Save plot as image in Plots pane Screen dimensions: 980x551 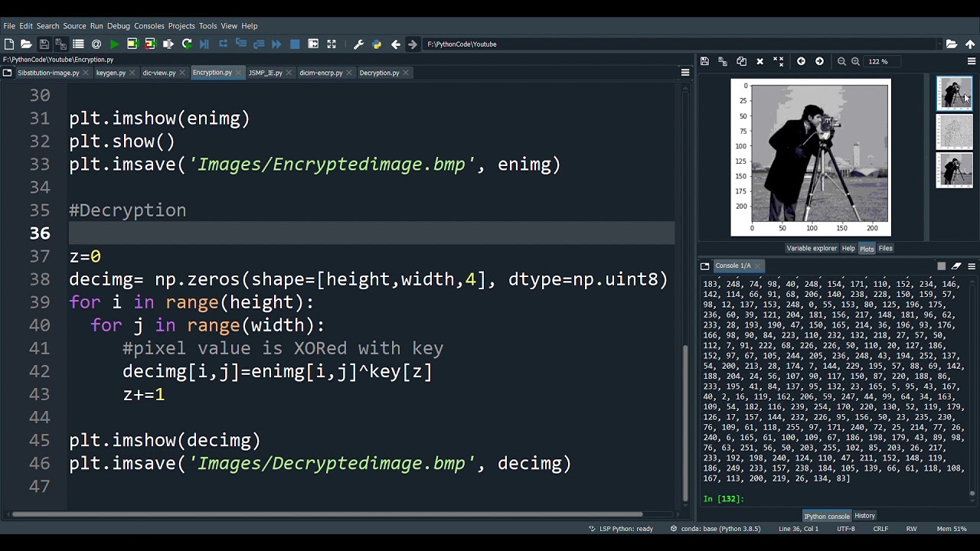(x=704, y=61)
